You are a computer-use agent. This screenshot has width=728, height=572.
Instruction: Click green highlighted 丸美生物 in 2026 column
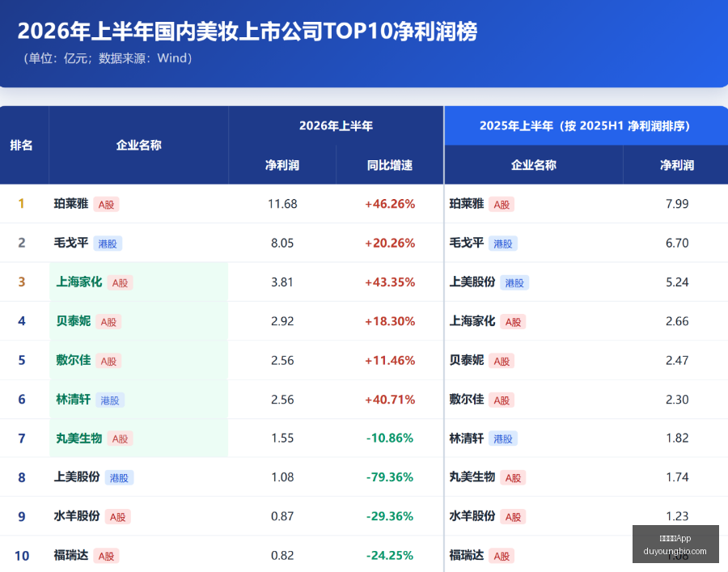click(79, 439)
